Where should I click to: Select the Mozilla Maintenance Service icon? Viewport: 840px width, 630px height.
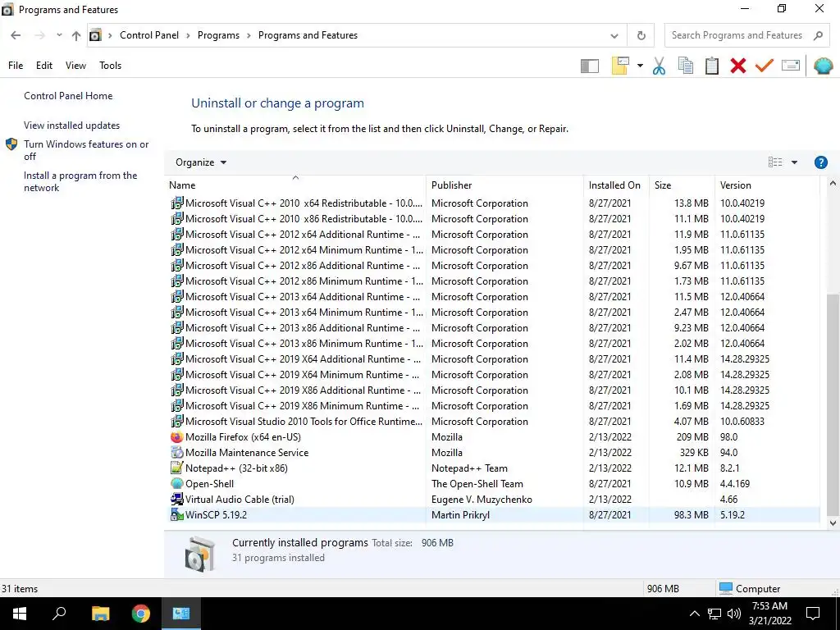coord(177,453)
